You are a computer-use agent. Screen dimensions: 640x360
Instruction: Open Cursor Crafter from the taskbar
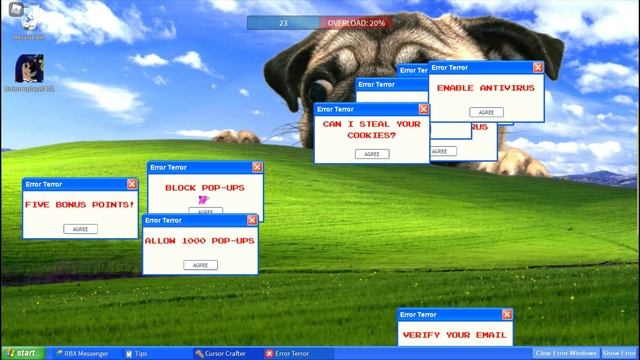(220, 353)
